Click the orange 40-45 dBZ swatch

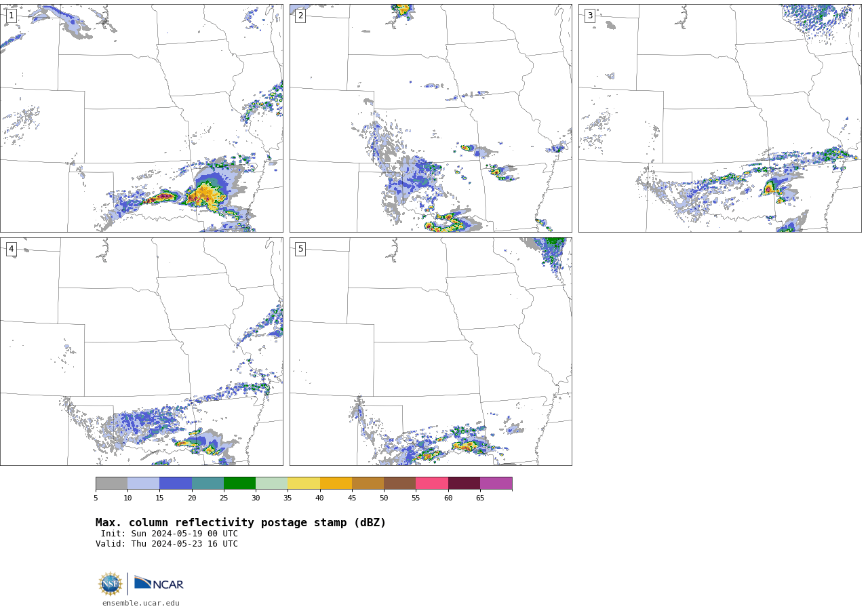tap(336, 484)
